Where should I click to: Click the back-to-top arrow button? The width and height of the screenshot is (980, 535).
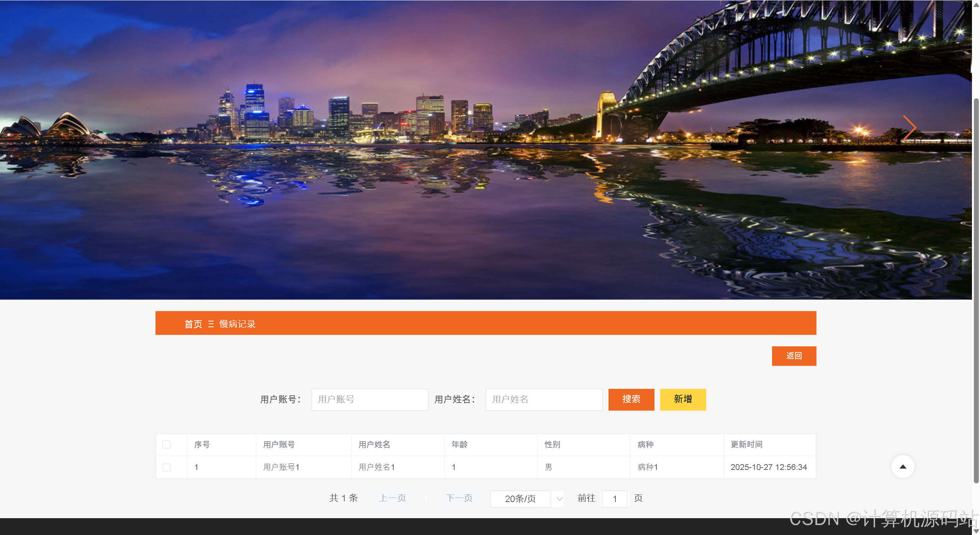tap(903, 466)
